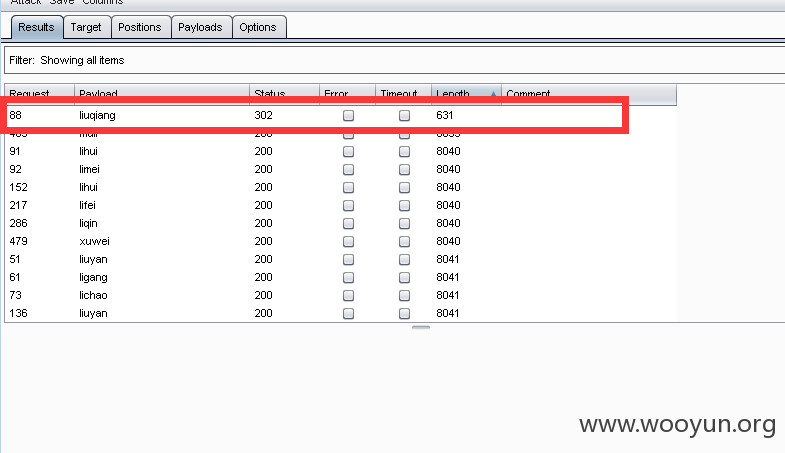The width and height of the screenshot is (785, 453).
Task: Click the 302 status cell
Action: (263, 116)
